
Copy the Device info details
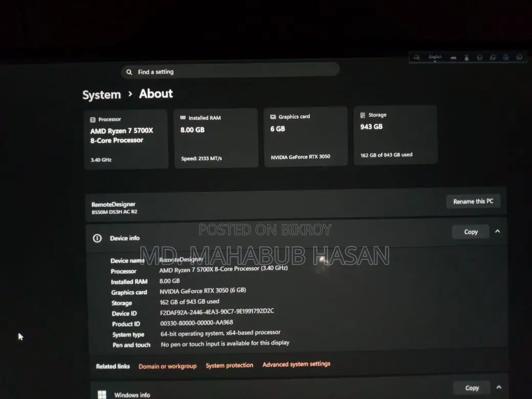pyautogui.click(x=471, y=232)
